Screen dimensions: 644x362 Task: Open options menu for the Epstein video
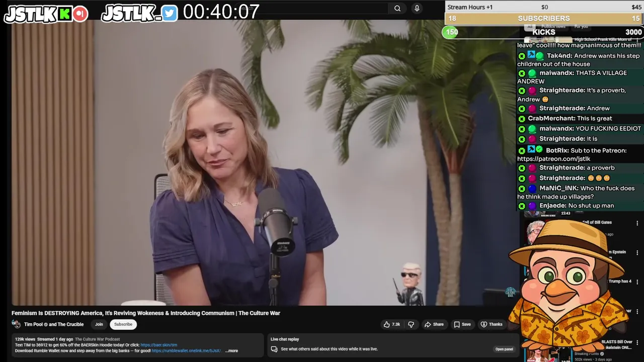[637, 252]
